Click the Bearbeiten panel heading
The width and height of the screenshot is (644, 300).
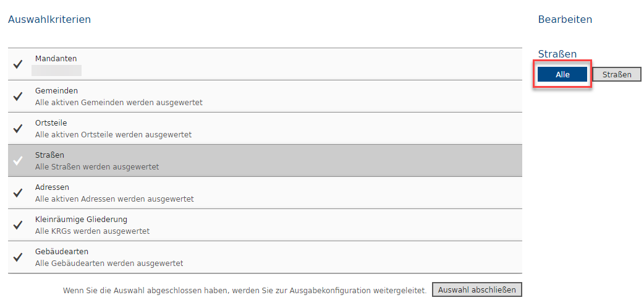[x=565, y=19]
